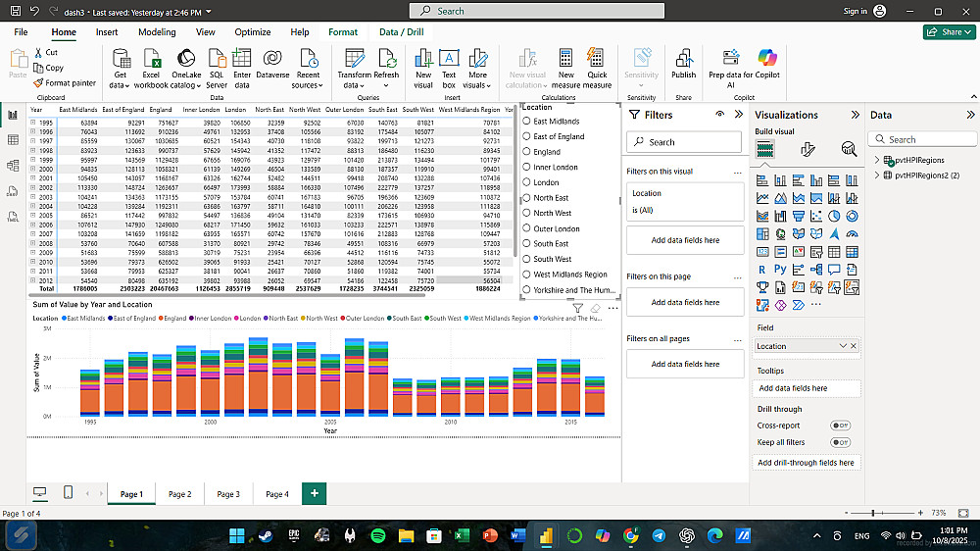Click the Publish icon
The width and height of the screenshot is (980, 551).
pos(683,59)
